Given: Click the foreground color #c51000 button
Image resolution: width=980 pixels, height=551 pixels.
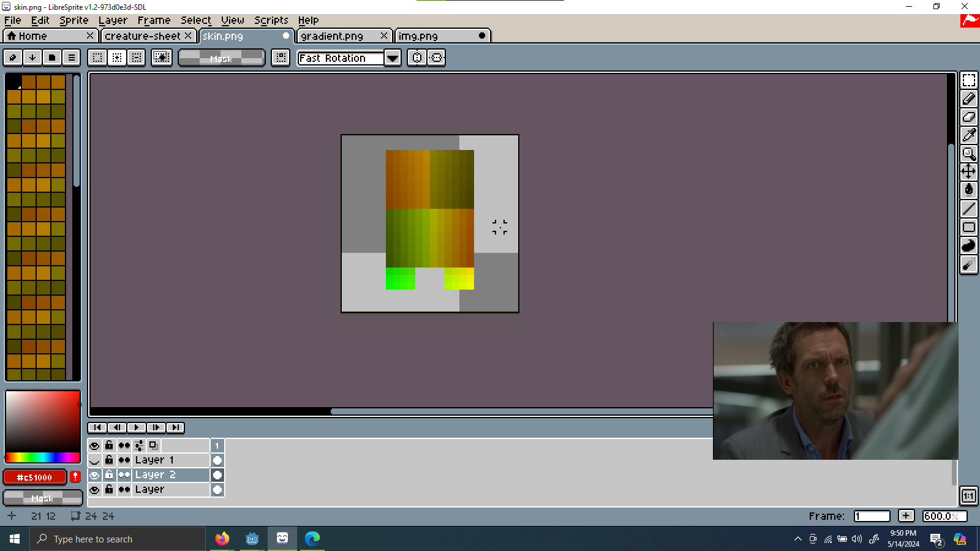Looking at the screenshot, I should 35,477.
